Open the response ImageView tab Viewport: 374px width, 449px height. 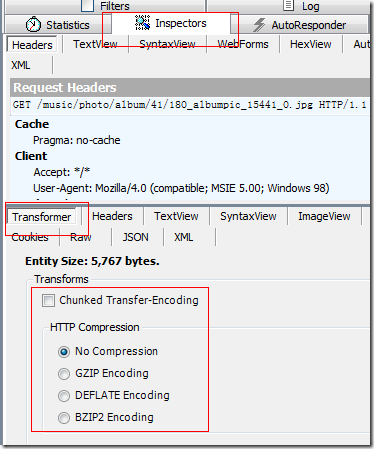click(324, 216)
